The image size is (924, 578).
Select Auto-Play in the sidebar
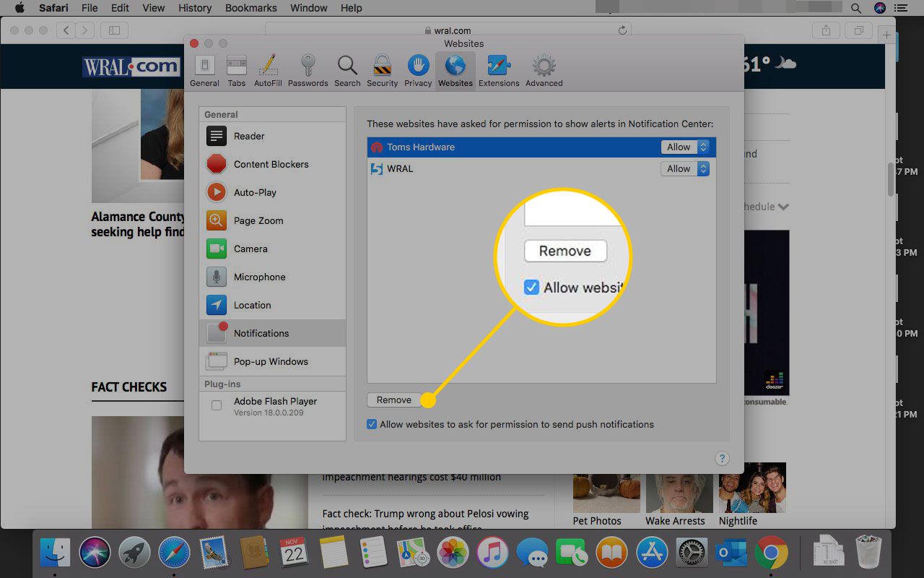(x=272, y=192)
